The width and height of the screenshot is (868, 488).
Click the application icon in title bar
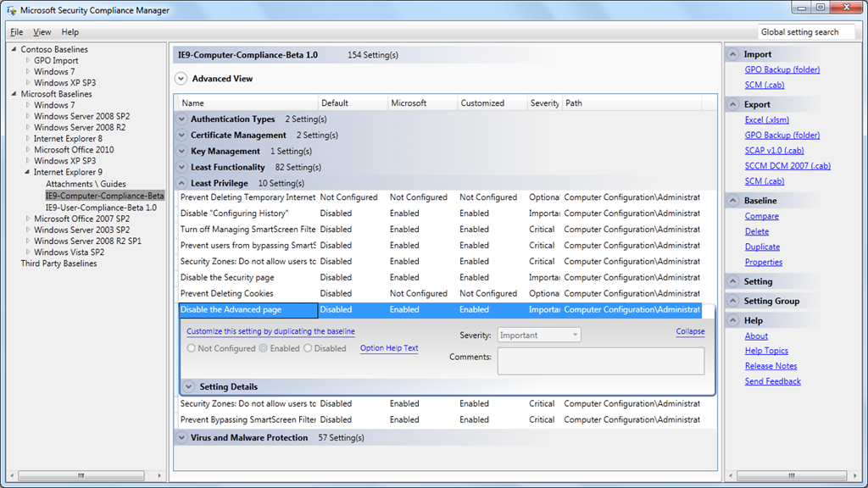(11, 11)
